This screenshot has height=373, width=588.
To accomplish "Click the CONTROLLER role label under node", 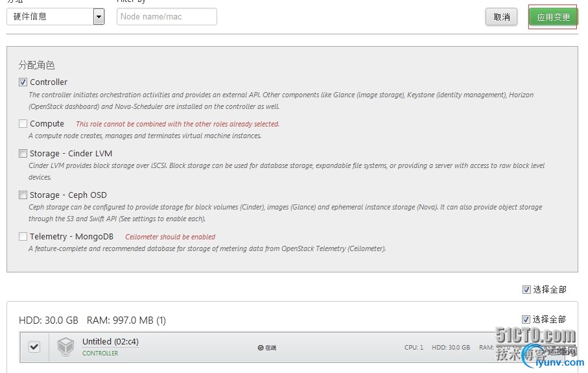I will click(x=100, y=354).
